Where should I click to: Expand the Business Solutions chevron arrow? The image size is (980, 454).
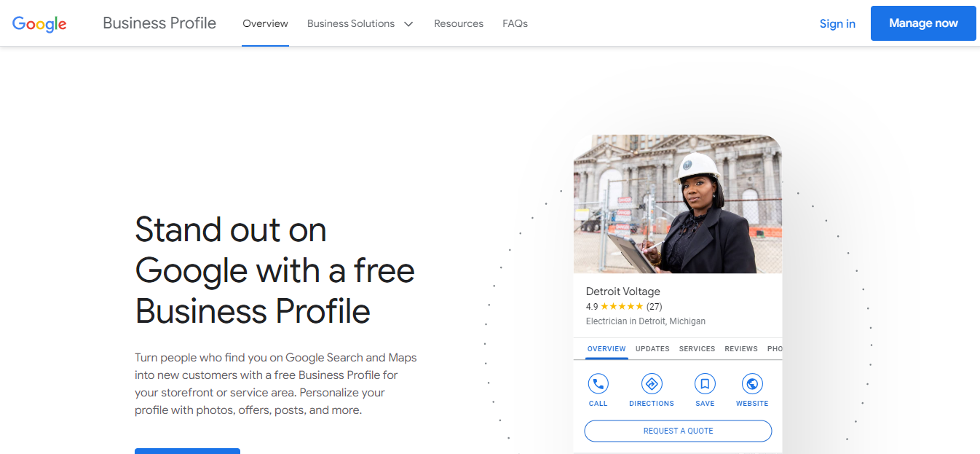408,24
